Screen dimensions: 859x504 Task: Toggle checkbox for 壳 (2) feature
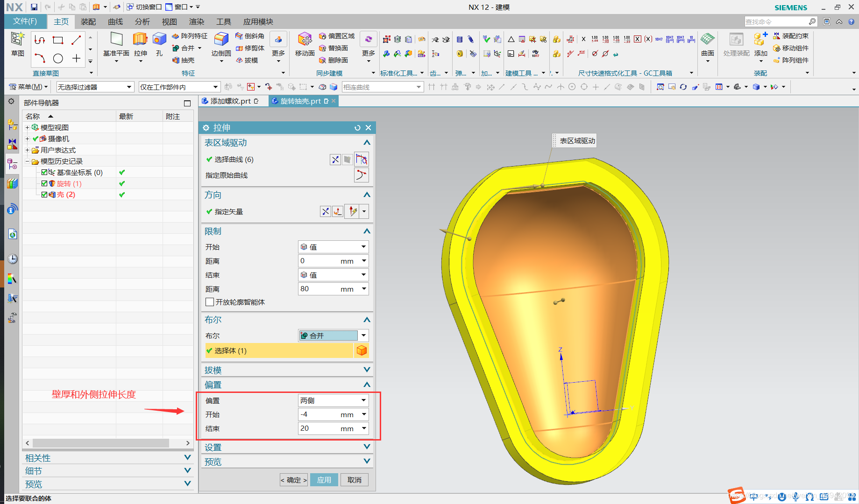(44, 195)
